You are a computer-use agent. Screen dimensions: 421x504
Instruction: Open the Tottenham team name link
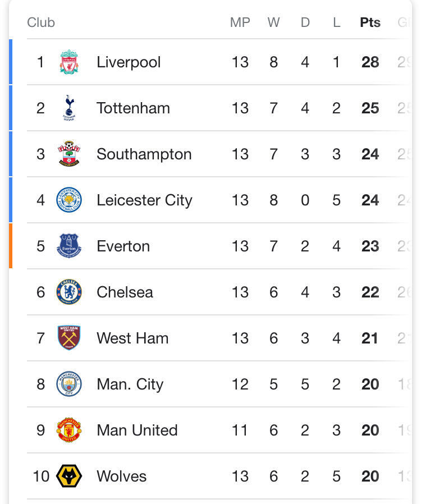133,108
